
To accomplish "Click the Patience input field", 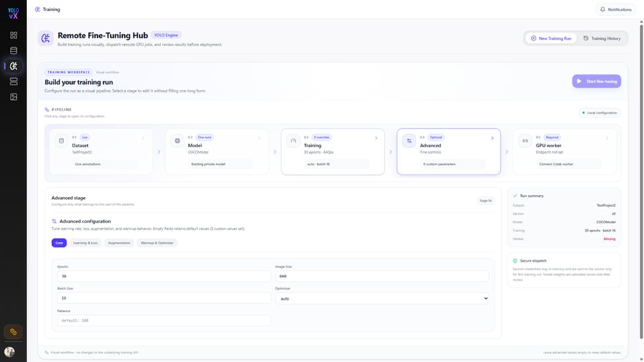I will point(164,320).
